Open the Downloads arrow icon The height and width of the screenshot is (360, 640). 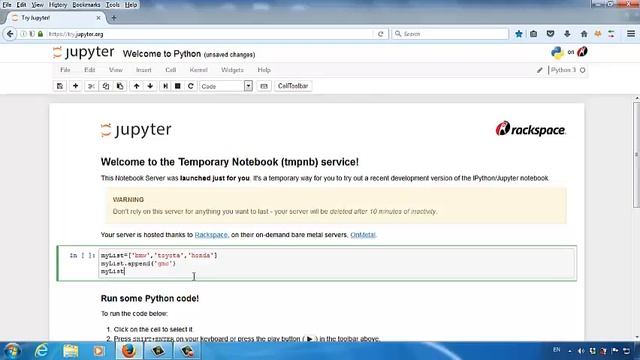click(x=567, y=34)
